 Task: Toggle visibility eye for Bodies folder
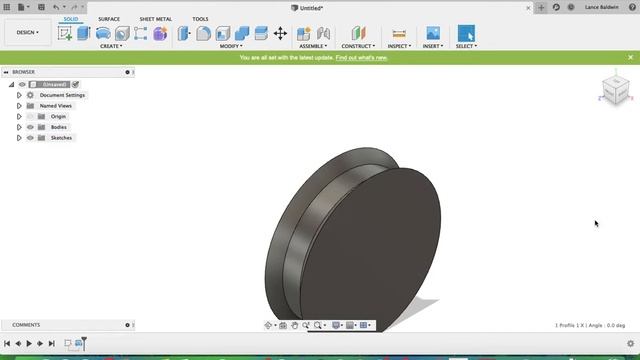[30, 127]
